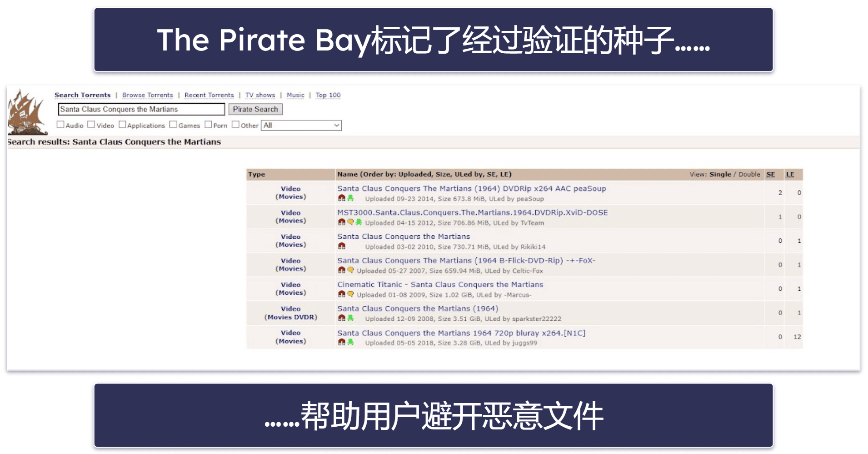Open uploader -Marcus- profile
Viewport: 868px width, 454px height.
pos(518,295)
